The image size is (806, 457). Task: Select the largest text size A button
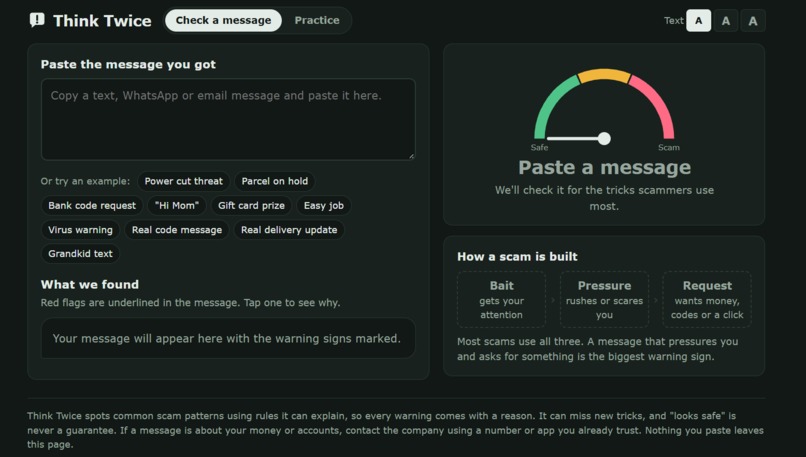pos(753,21)
